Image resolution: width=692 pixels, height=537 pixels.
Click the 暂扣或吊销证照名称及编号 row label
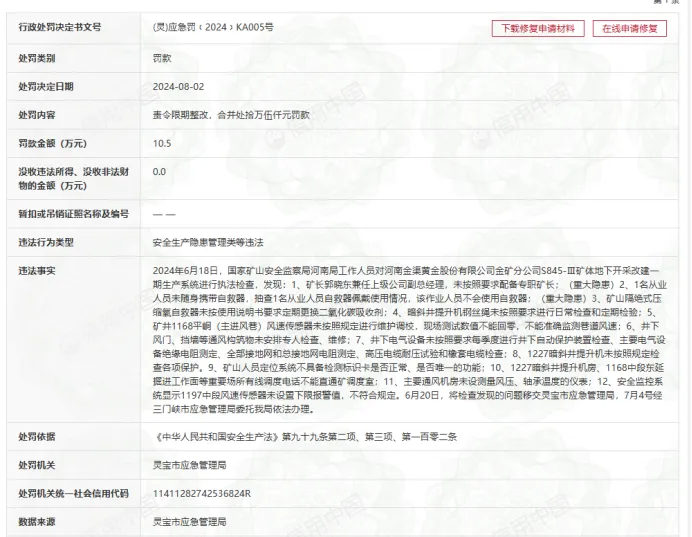tap(73, 214)
